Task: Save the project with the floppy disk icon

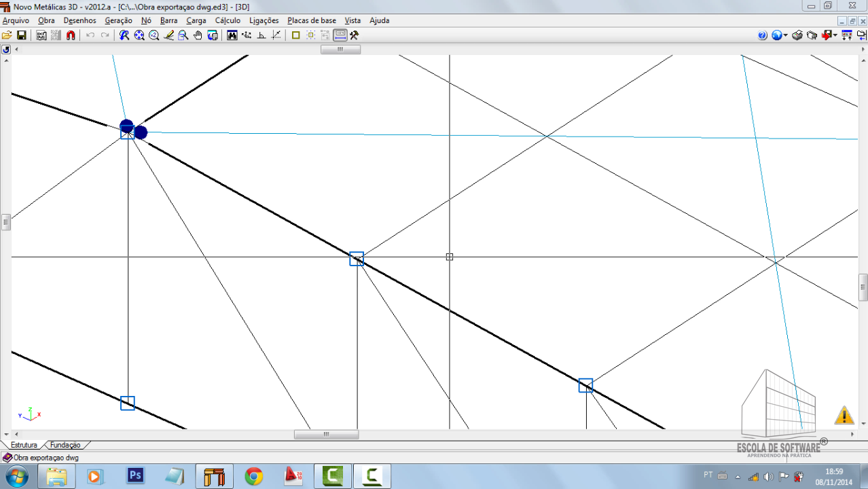Action: pyautogui.click(x=22, y=35)
